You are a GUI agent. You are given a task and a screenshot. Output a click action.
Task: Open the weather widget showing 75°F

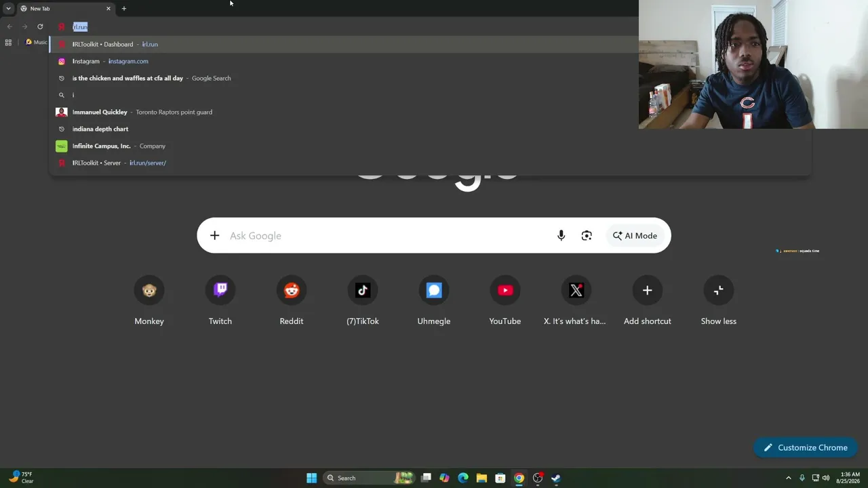point(20,478)
